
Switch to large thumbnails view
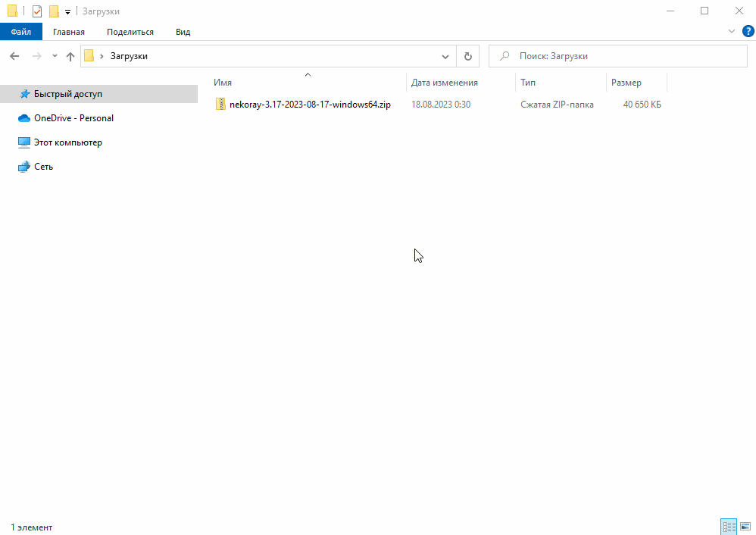745,527
